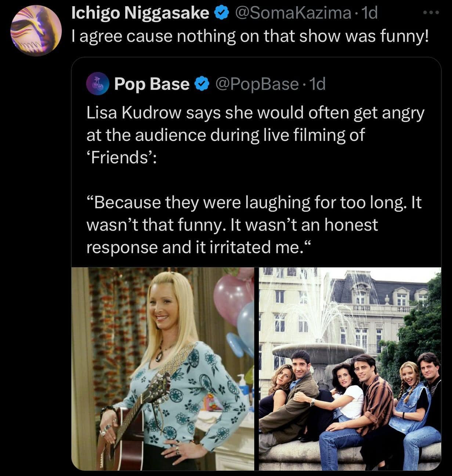Enlarge the photo of woman holding guitar
This screenshot has height=476, width=452.
click(x=163, y=369)
